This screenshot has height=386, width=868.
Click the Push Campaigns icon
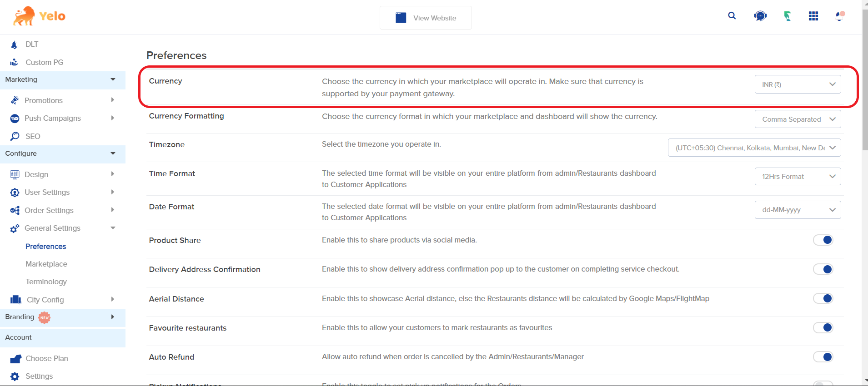click(15, 119)
